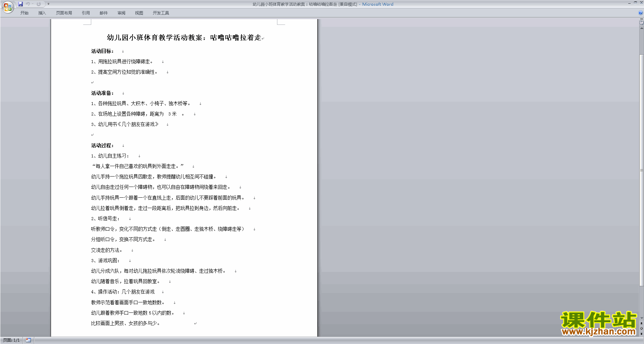Click the line 分组听口令,变换不同方式走
This screenshot has height=344, width=644.
123,240
